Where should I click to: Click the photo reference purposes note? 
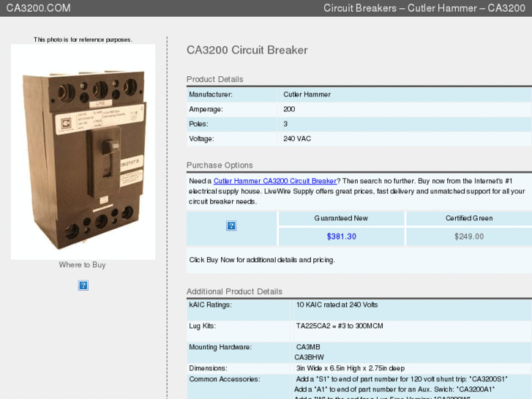coord(83,40)
